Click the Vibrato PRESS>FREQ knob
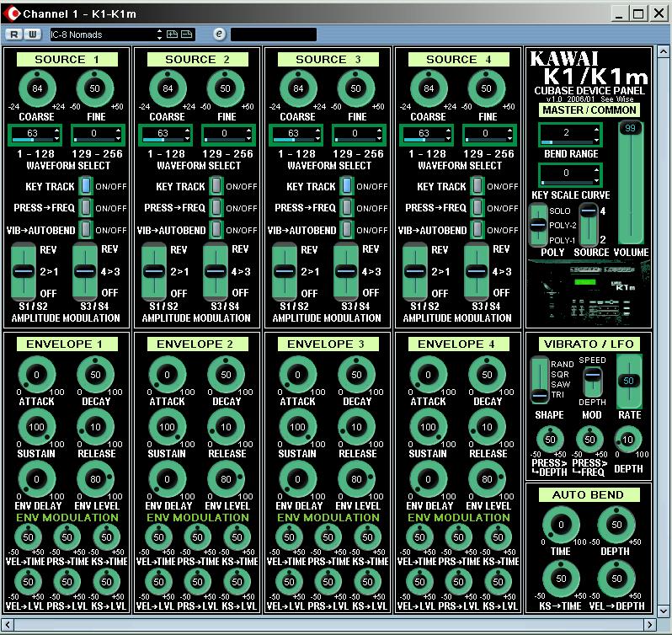Viewport: 672px width, 635px height. (589, 439)
